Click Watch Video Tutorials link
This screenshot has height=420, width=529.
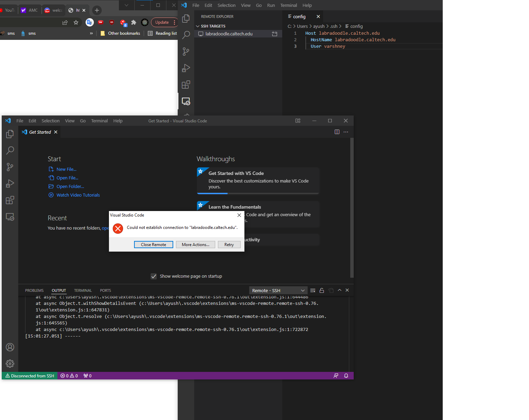(78, 195)
